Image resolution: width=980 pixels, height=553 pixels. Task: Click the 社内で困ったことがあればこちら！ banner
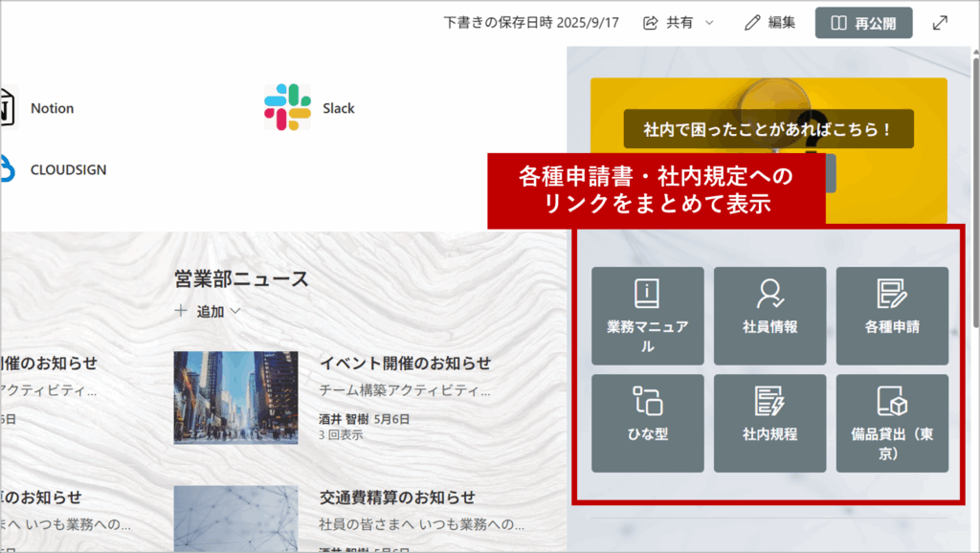point(768,129)
